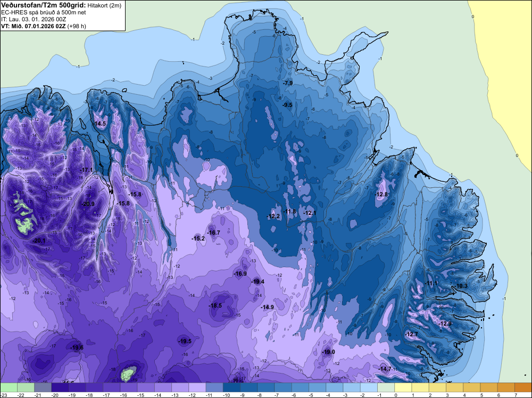Select the -1 pale green legend swatch

386,387
